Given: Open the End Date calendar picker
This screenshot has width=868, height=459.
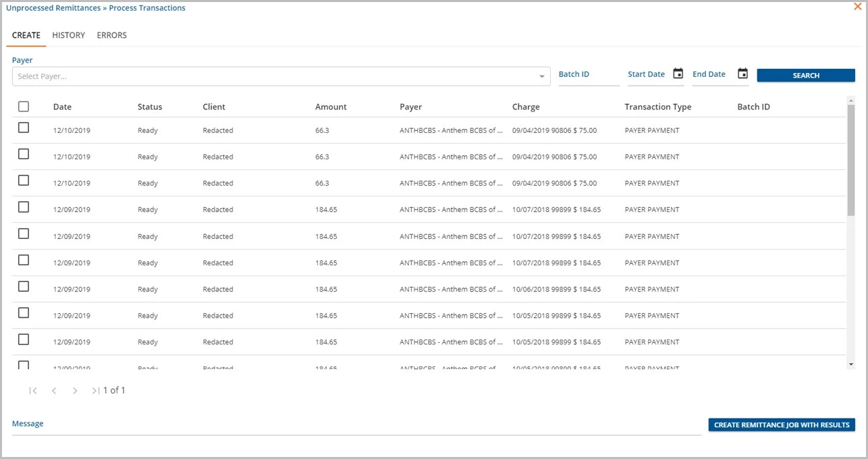Looking at the screenshot, I should [x=742, y=74].
